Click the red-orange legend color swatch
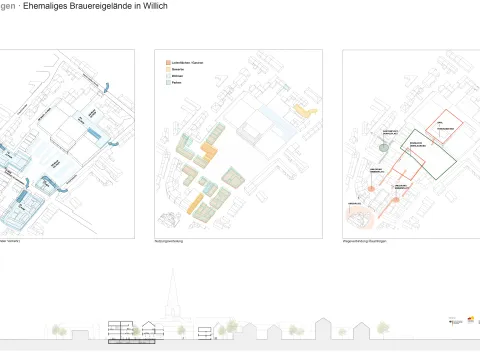 (x=168, y=63)
